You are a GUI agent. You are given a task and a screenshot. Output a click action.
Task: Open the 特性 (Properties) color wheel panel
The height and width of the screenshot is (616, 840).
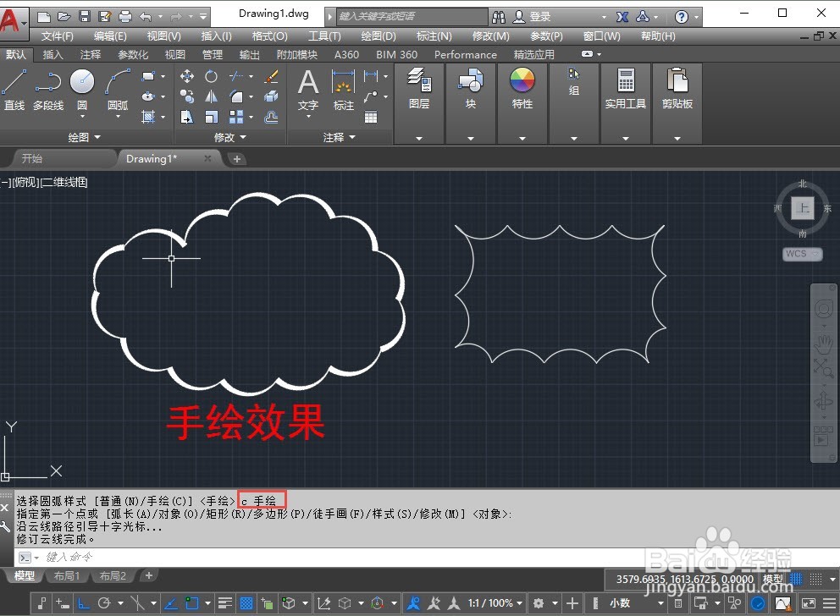[x=522, y=88]
